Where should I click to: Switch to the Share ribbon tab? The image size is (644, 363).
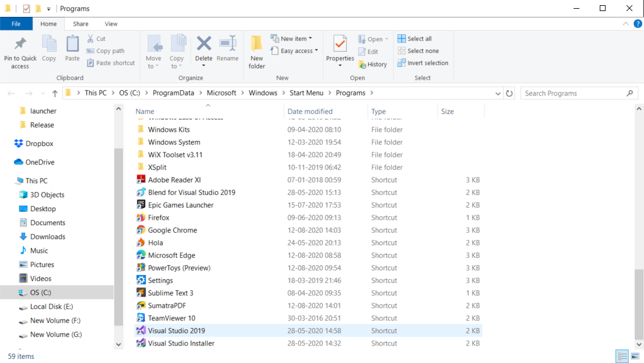pyautogui.click(x=80, y=24)
